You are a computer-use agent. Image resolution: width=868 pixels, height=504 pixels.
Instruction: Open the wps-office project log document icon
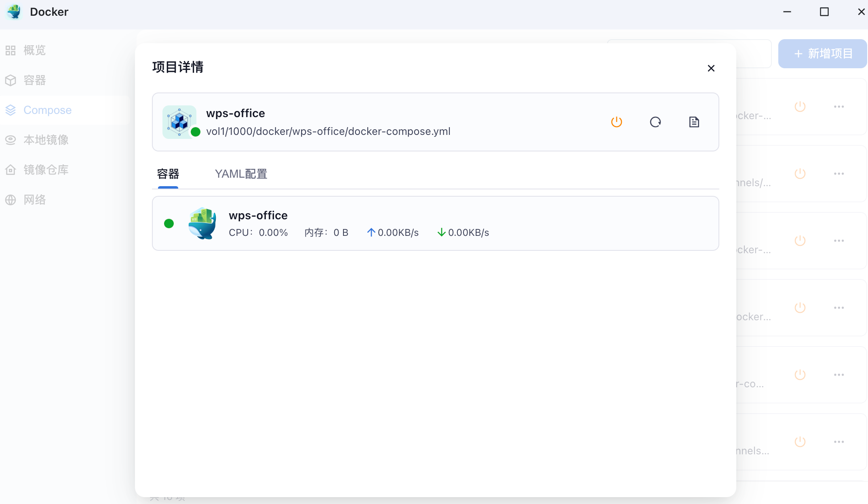click(x=694, y=122)
